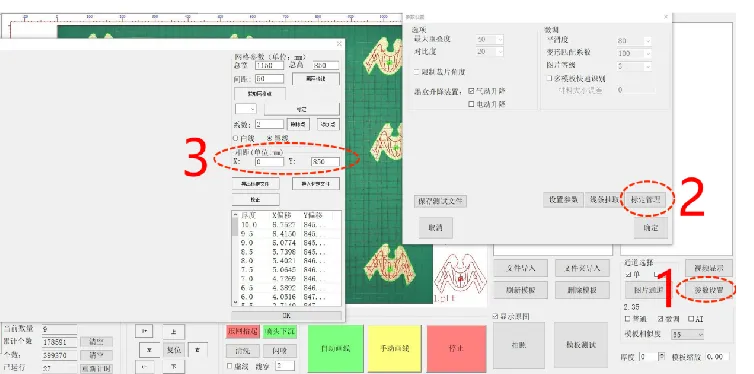Click the 复位 reset button in the arrow pad
The width and height of the screenshot is (754, 374).
[x=174, y=349]
